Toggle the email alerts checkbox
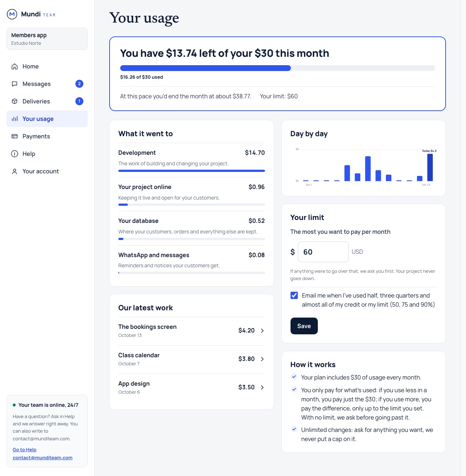 point(294,295)
